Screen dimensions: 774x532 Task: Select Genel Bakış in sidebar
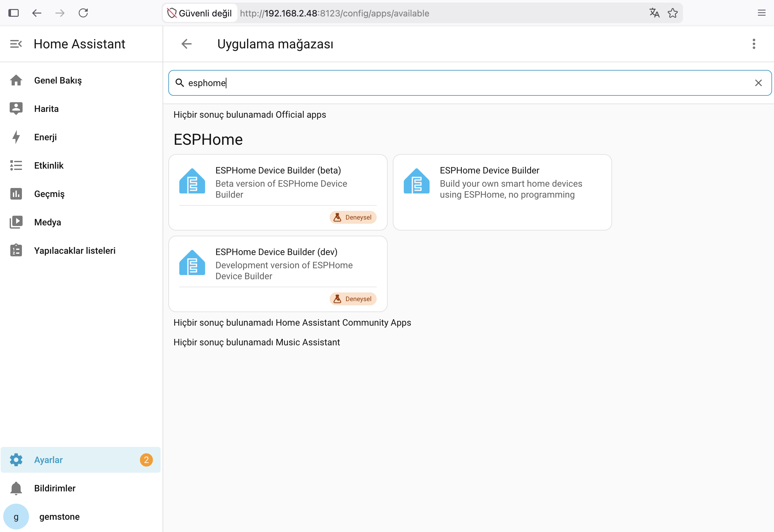[x=81, y=80]
